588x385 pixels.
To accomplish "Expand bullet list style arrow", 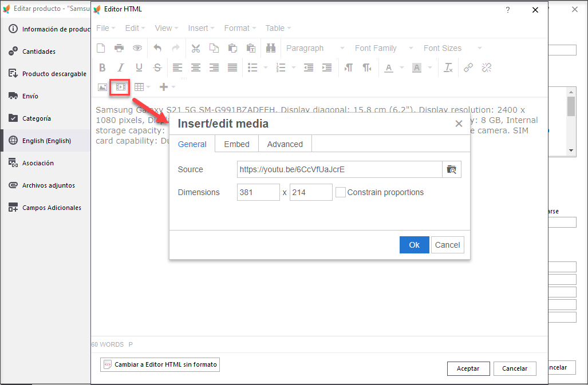I will [266, 68].
